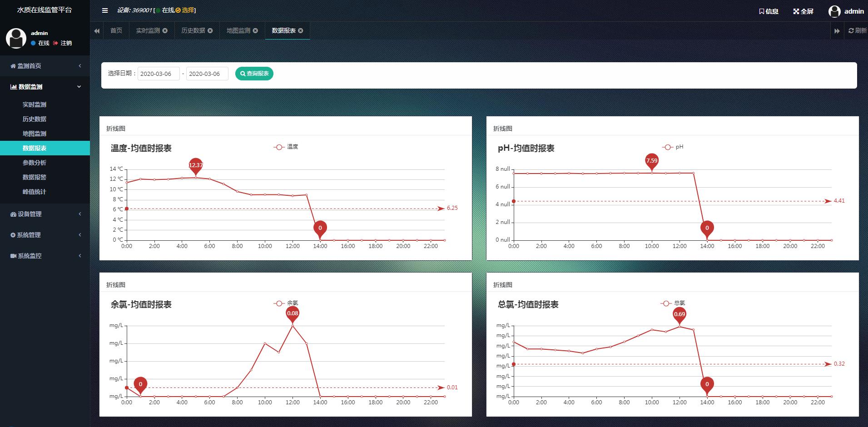Open 实时监测 in sidebar
This screenshot has width=868, height=427.
45,104
